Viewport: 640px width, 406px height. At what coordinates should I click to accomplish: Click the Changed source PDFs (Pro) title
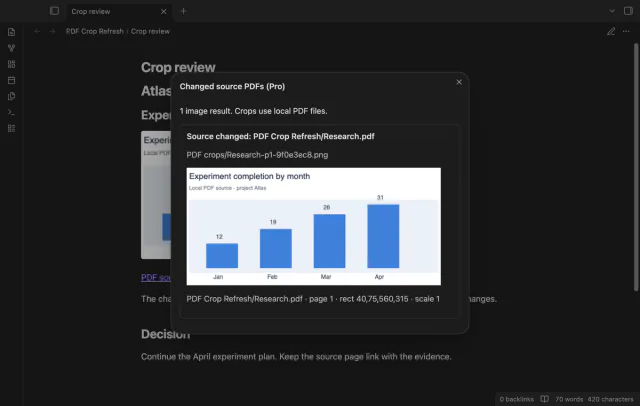click(x=232, y=87)
